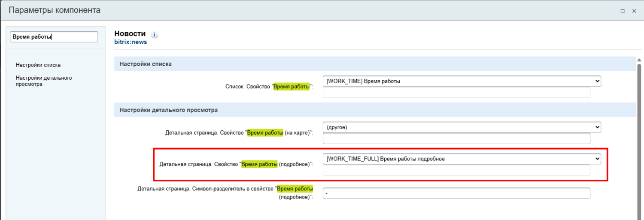The image size is (644, 220).
Task: Click the "Настройки списка" section header bar
Action: pos(374,64)
